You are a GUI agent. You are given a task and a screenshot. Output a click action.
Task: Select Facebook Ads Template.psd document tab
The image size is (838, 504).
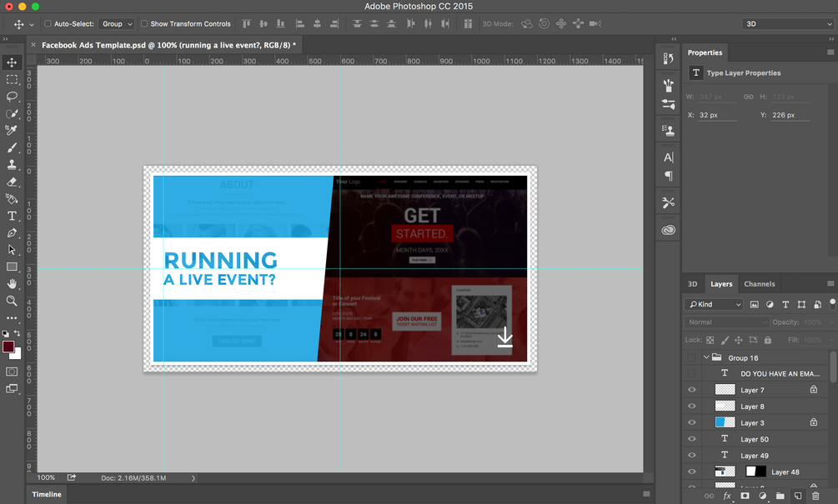click(x=168, y=45)
